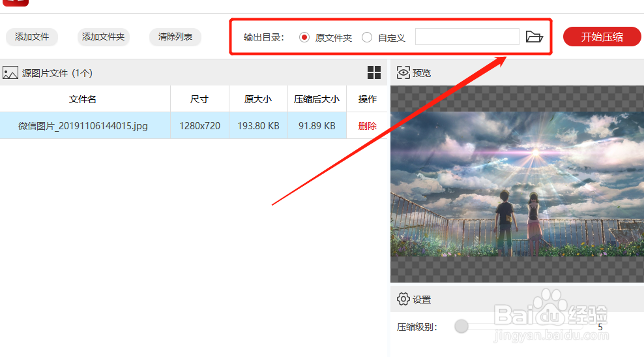Click the 添加文件 button
Image resolution: width=644 pixels, height=357 pixels.
[x=32, y=37]
